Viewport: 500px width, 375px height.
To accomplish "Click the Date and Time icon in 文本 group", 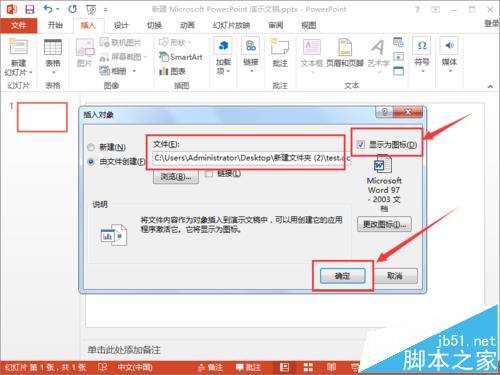I will tap(398, 42).
